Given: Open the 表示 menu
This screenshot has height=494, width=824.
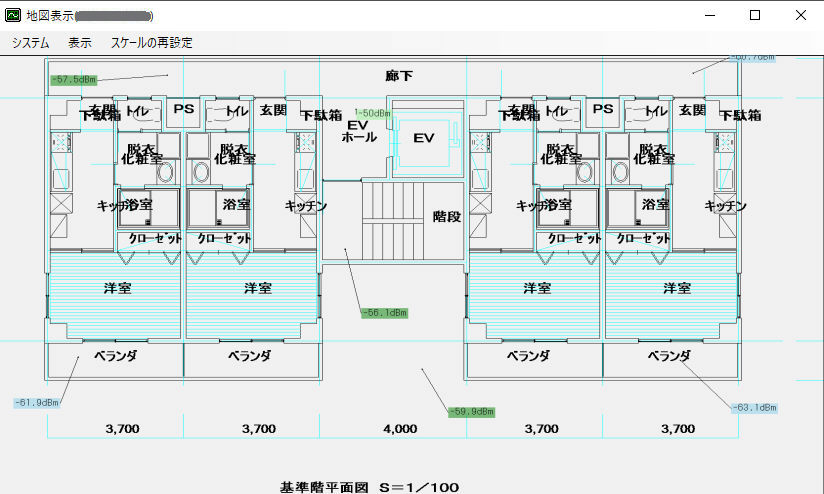Looking at the screenshot, I should [x=80, y=43].
